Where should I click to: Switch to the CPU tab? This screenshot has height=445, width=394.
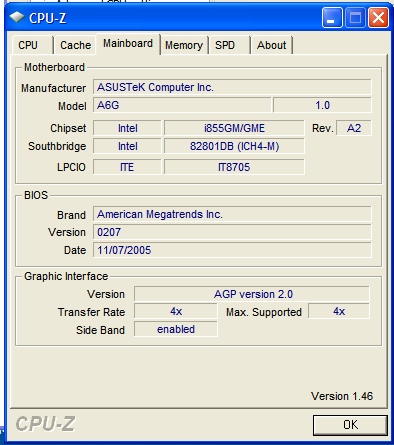(x=32, y=45)
